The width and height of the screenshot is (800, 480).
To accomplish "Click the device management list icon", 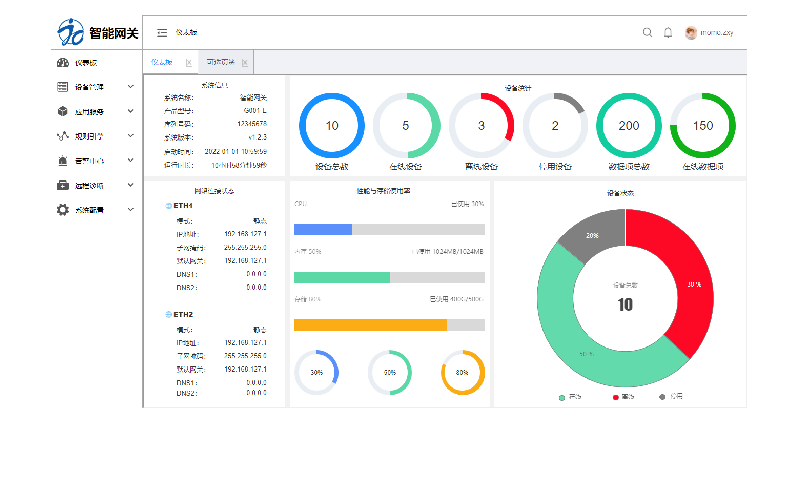I will click(x=63, y=87).
